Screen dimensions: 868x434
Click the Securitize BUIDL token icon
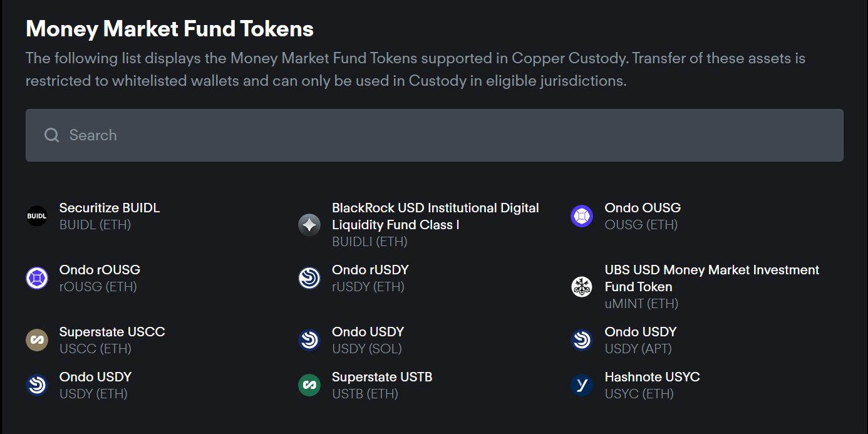pos(37,216)
